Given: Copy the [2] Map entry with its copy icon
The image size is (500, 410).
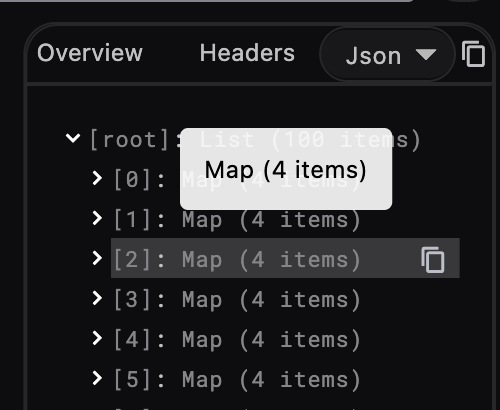Looking at the screenshot, I should 433,260.
